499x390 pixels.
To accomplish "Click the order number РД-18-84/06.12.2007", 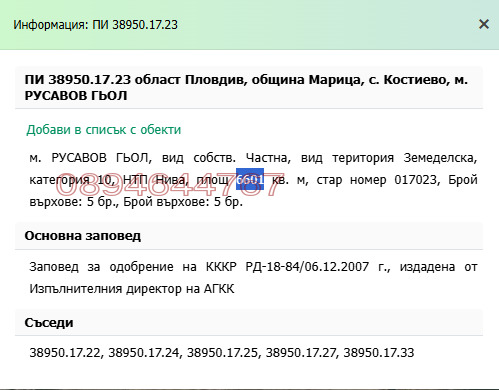I will [307, 267].
